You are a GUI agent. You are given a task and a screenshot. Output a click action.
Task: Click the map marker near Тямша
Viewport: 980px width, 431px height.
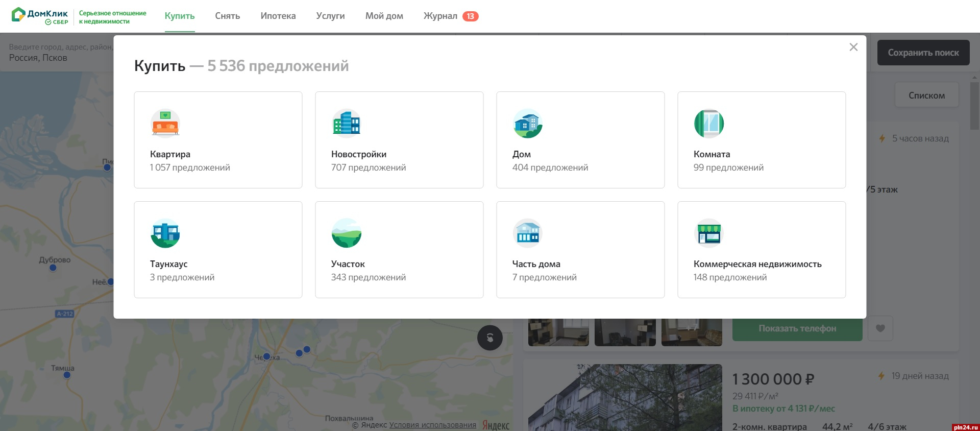click(67, 375)
